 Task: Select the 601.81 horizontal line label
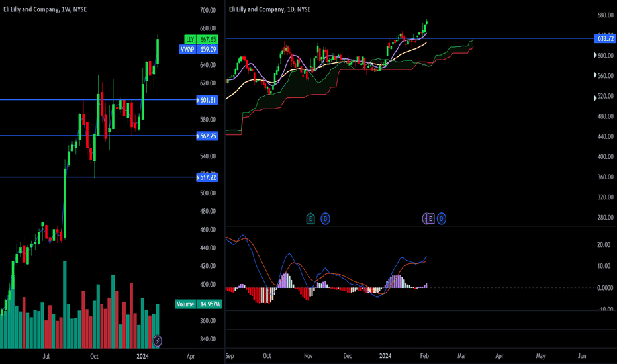coord(207,100)
